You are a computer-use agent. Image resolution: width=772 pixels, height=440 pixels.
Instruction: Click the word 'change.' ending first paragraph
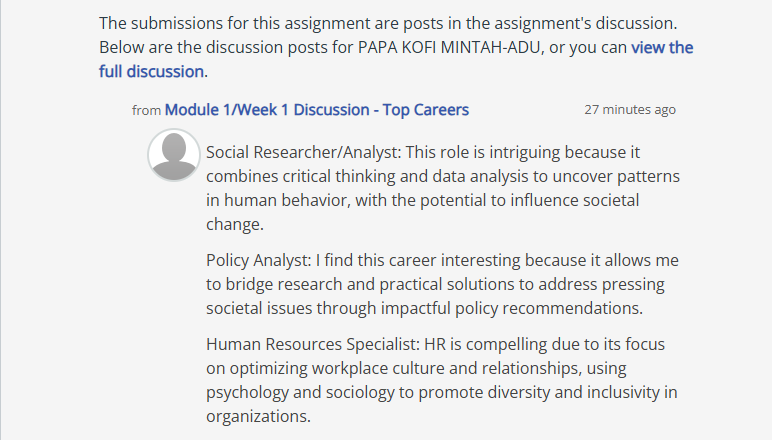[235, 224]
